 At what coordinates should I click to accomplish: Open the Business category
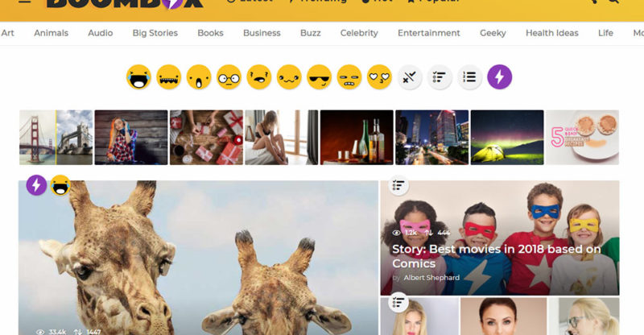262,33
